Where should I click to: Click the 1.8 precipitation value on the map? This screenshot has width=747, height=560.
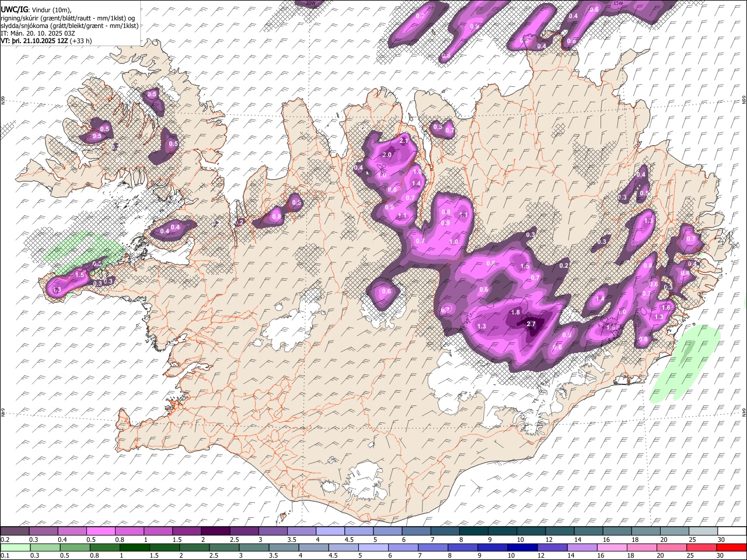(x=515, y=312)
